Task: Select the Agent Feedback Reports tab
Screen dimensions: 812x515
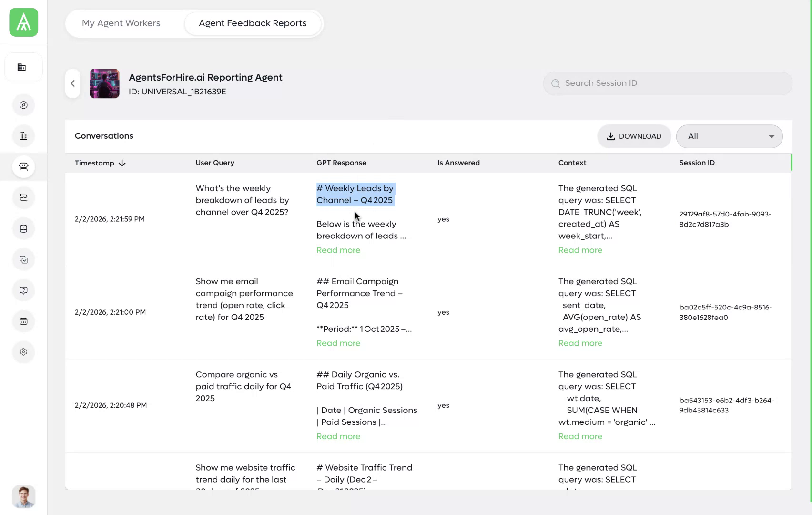Action: (253, 23)
